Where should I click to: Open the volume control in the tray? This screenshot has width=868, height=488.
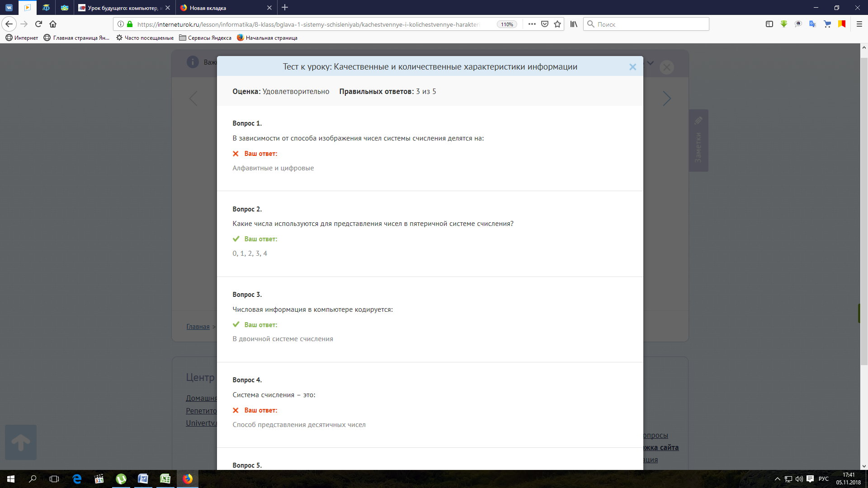click(x=799, y=479)
